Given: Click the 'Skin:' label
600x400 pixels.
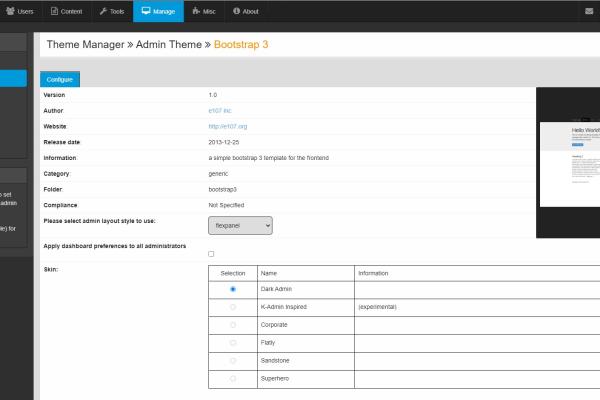Looking at the screenshot, I should coord(51,269).
